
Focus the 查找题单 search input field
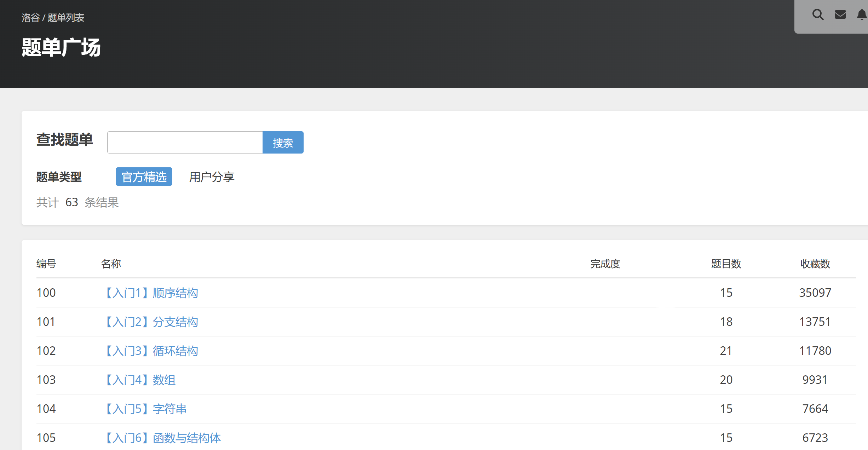click(x=185, y=143)
